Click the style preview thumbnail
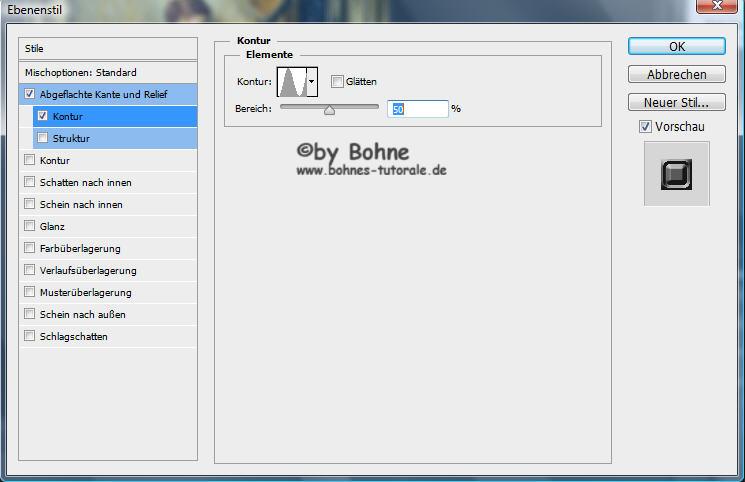 point(677,174)
